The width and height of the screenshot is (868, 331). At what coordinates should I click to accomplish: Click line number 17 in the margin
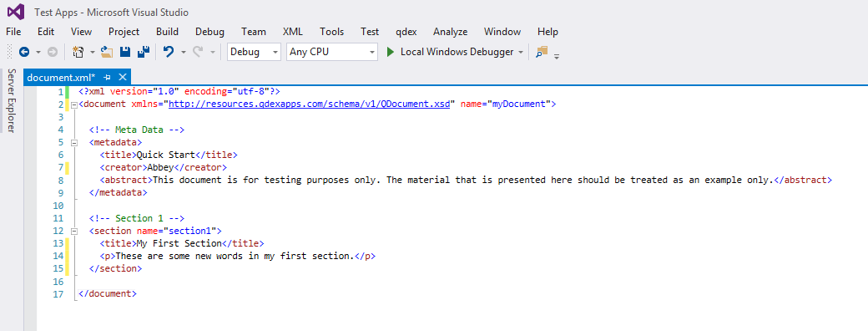[58, 294]
